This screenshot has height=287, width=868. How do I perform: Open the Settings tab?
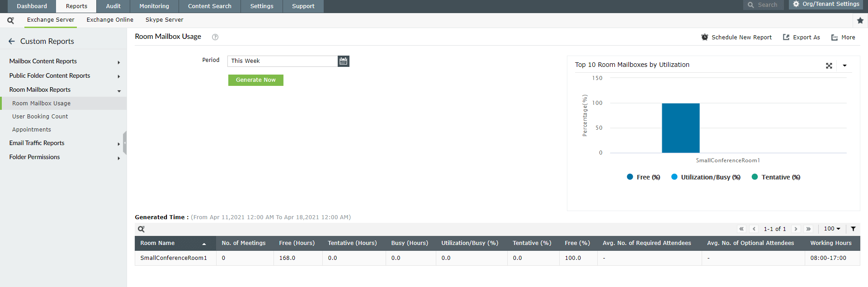(262, 6)
